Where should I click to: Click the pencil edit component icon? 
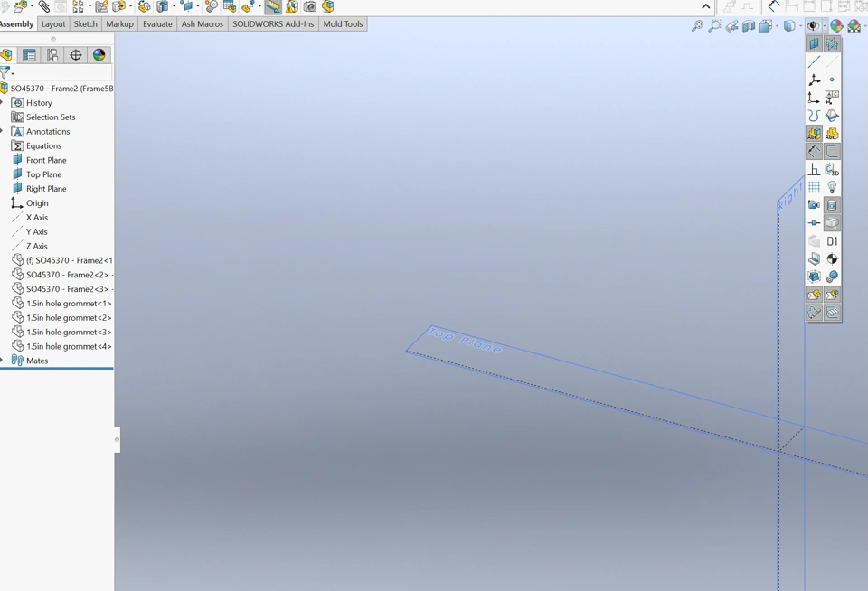(x=101, y=6)
